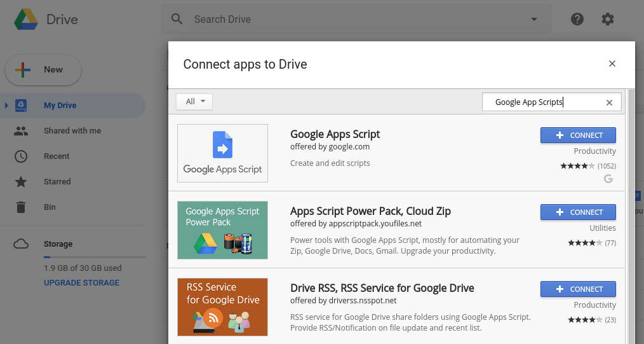Click the Google Drive logo icon
The height and width of the screenshot is (344, 644).
click(x=26, y=19)
